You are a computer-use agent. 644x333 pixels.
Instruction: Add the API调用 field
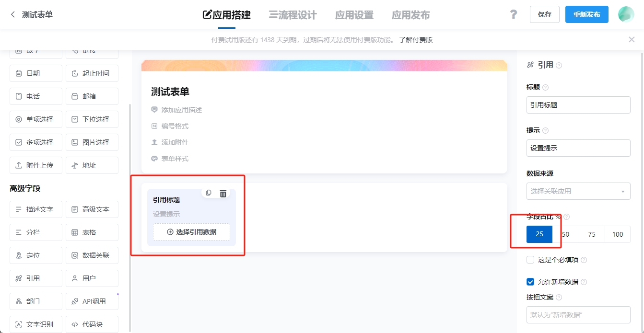click(x=92, y=301)
